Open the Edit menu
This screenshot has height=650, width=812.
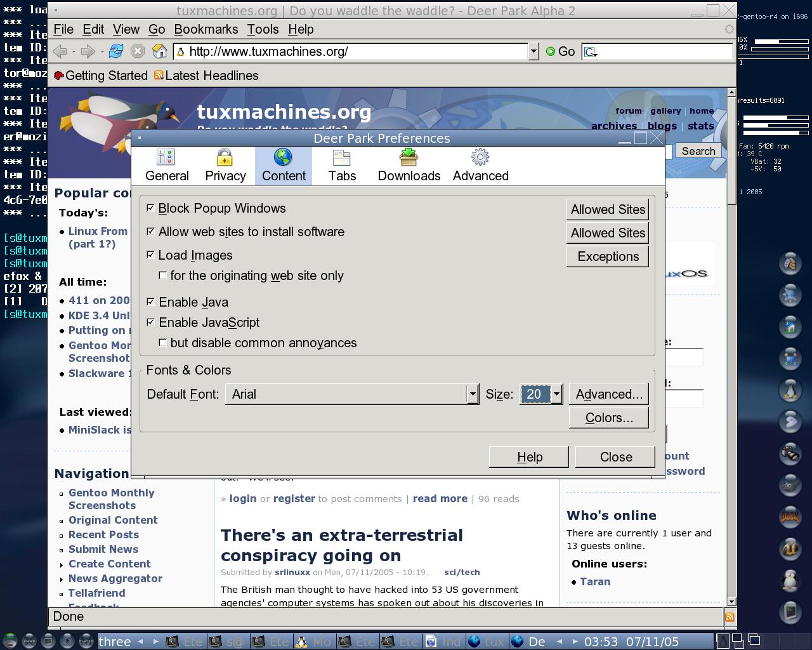click(93, 29)
